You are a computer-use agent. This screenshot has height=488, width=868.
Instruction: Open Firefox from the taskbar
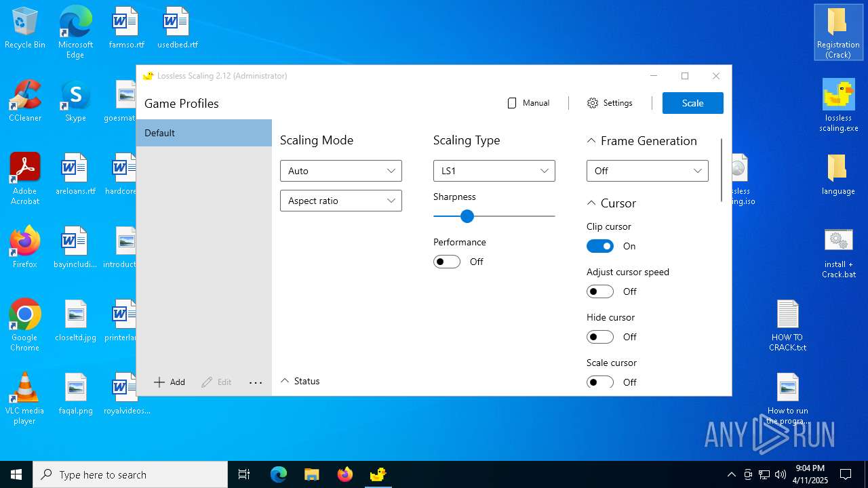point(344,474)
